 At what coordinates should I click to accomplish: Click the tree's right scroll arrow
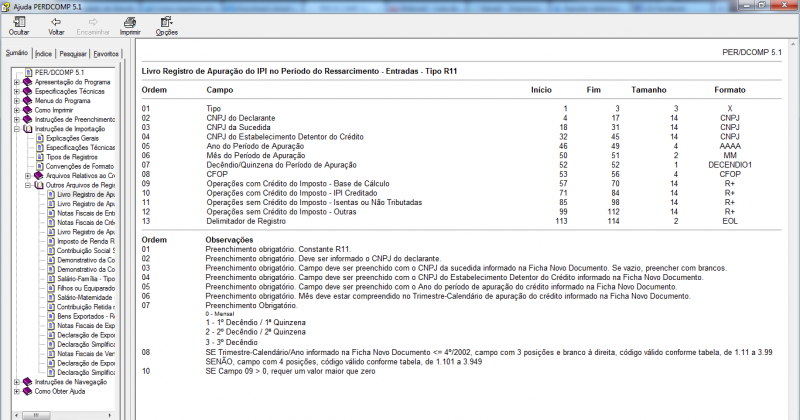pos(110,415)
